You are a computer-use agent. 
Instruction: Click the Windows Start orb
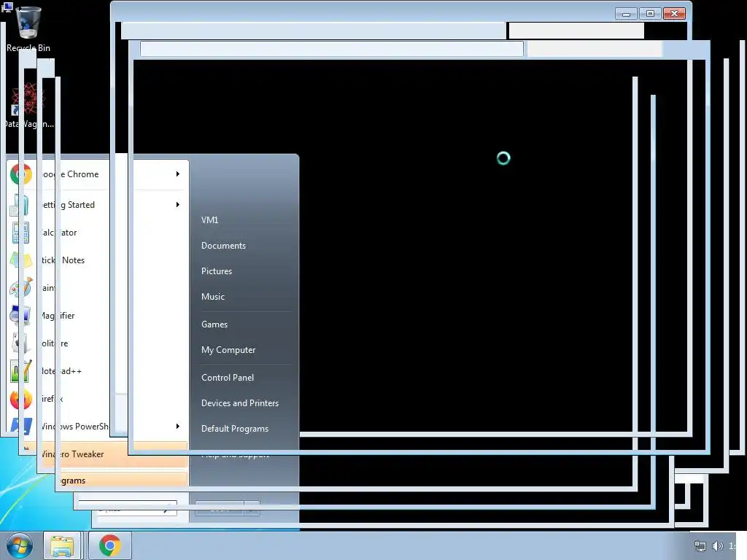pos(19,545)
